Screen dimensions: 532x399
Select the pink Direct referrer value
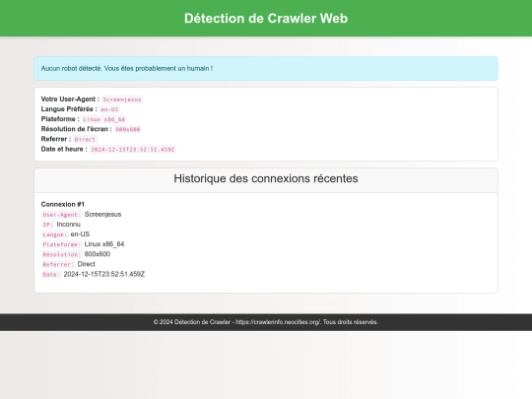[85, 140]
